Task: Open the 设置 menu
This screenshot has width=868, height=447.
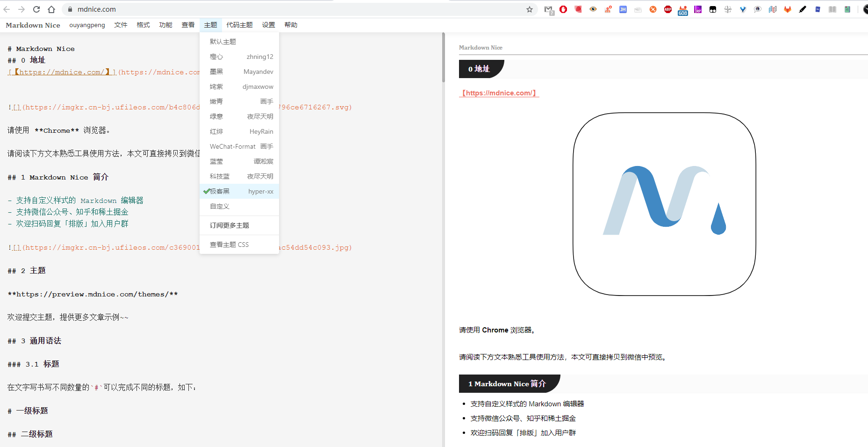Action: tap(268, 25)
